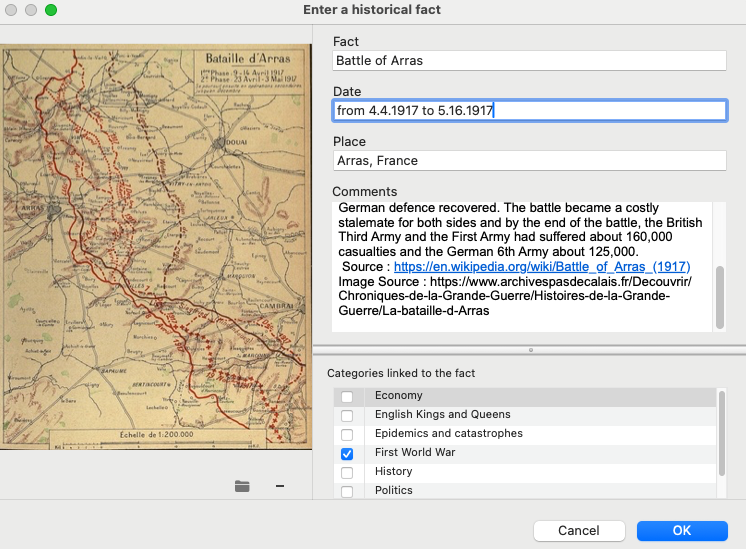Select the English Kings and Queens label
Image resolution: width=746 pixels, height=549 pixels.
coord(442,414)
